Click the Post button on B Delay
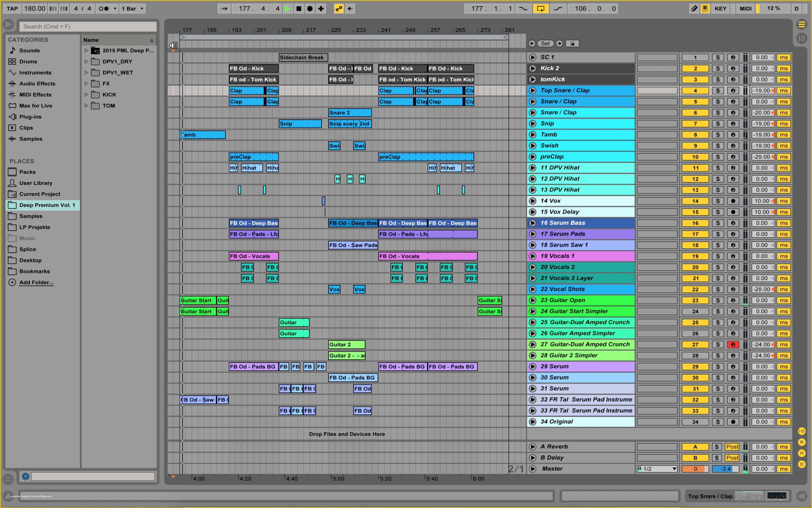 (x=732, y=458)
